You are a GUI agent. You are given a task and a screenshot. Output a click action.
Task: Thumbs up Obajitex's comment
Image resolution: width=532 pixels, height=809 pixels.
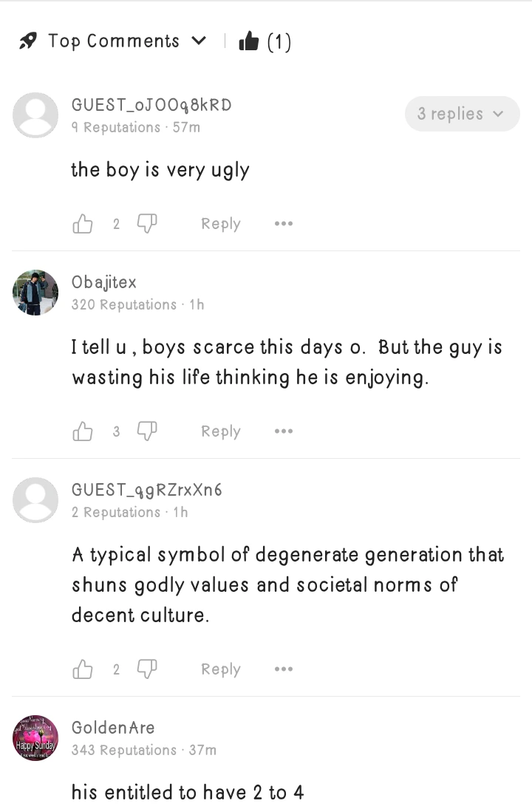point(83,431)
